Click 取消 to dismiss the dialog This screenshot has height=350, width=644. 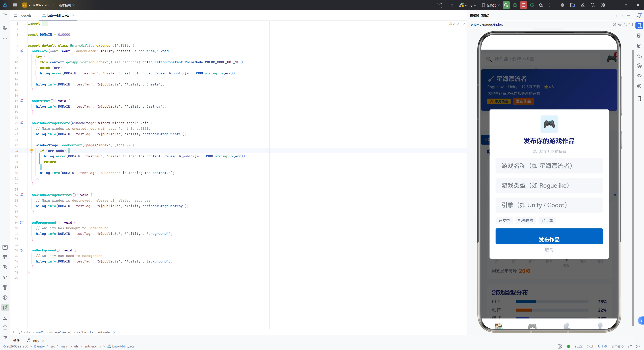(x=549, y=250)
